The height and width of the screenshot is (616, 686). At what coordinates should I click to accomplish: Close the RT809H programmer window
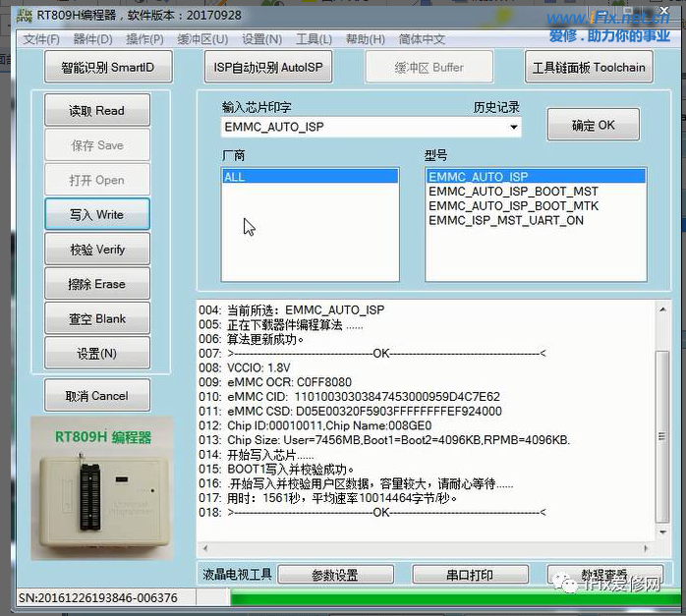[664, 10]
